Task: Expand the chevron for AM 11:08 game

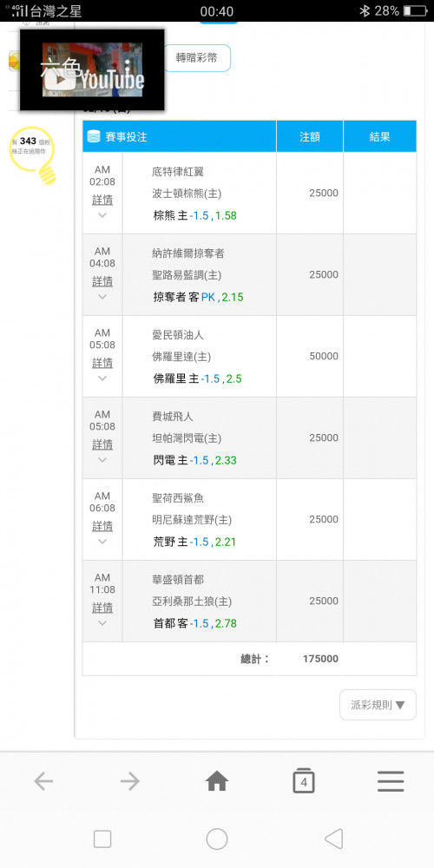Action: pos(102,623)
